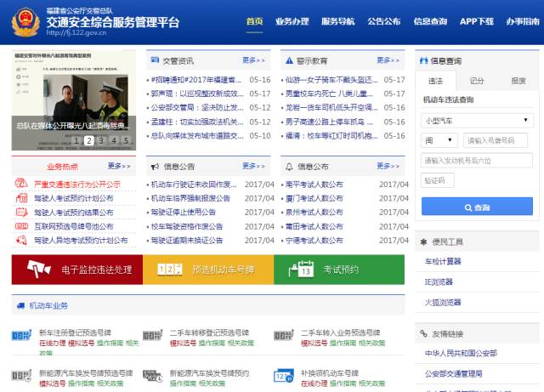Click icon for 补换领机动车号牌
The width and height of the screenshot is (544, 392).
283,376
